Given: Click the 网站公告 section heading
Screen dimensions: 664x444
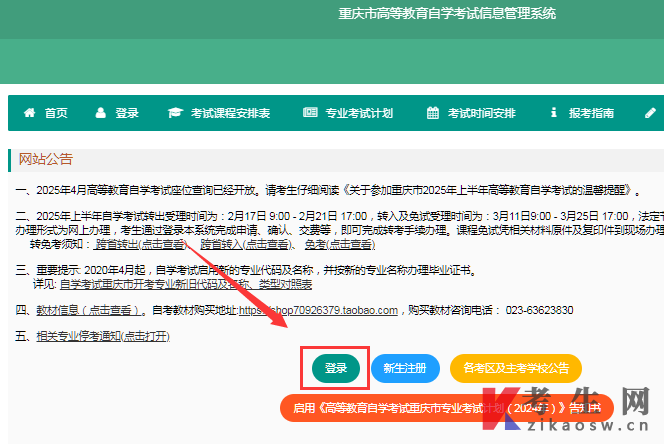Looking at the screenshot, I should coord(46,159).
